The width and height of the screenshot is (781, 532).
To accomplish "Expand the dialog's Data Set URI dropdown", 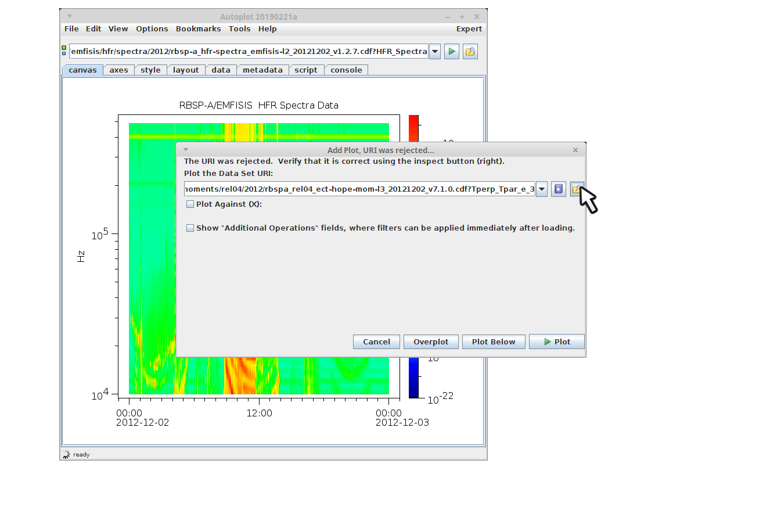I will [x=541, y=189].
